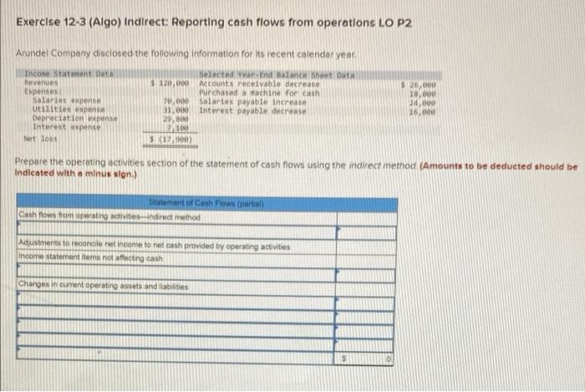Screen dimensions: 585x392
Task: Click the 'Salaries expense' label
Action: (67, 100)
